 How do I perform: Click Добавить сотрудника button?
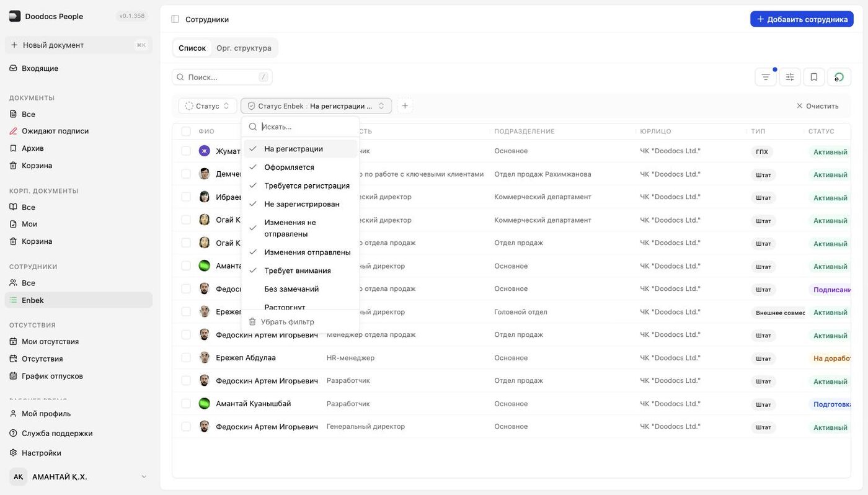point(802,19)
